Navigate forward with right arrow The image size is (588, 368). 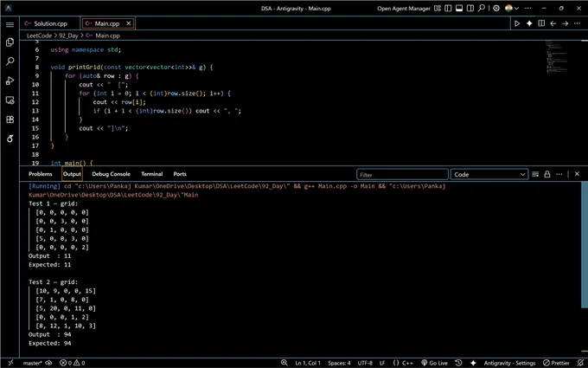tap(566, 23)
